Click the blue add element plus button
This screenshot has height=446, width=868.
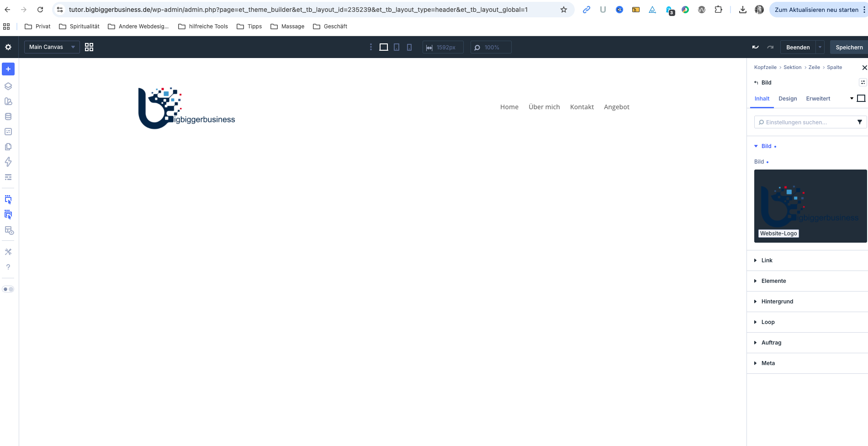(8, 69)
